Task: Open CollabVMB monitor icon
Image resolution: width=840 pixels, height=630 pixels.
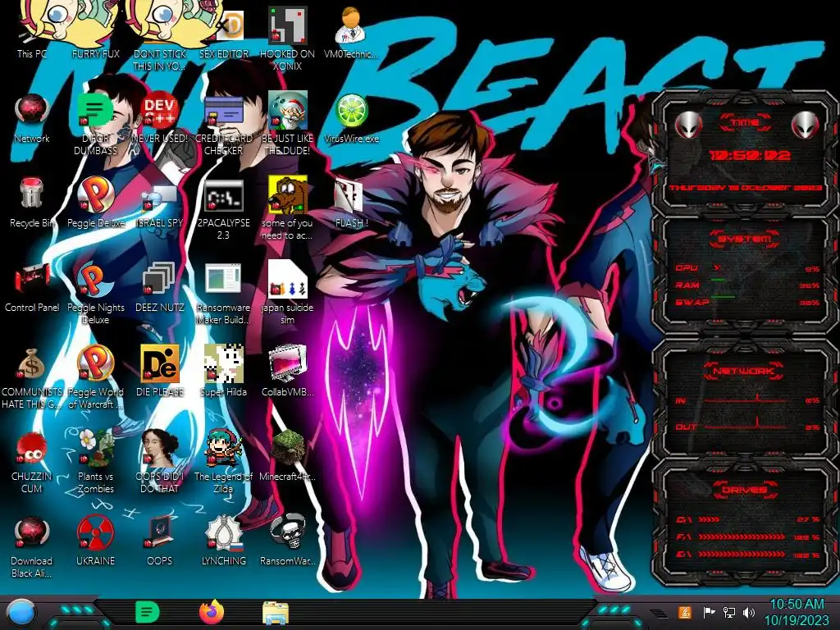Action: [287, 372]
